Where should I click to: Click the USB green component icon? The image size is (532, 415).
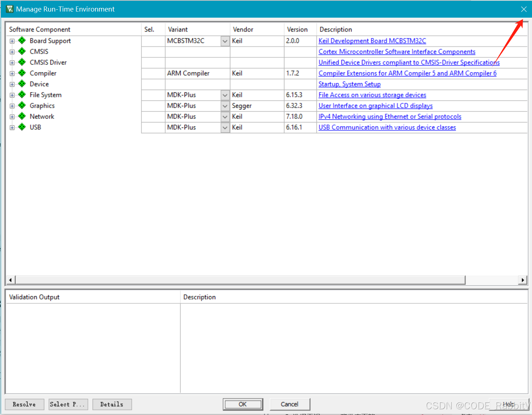coord(22,127)
